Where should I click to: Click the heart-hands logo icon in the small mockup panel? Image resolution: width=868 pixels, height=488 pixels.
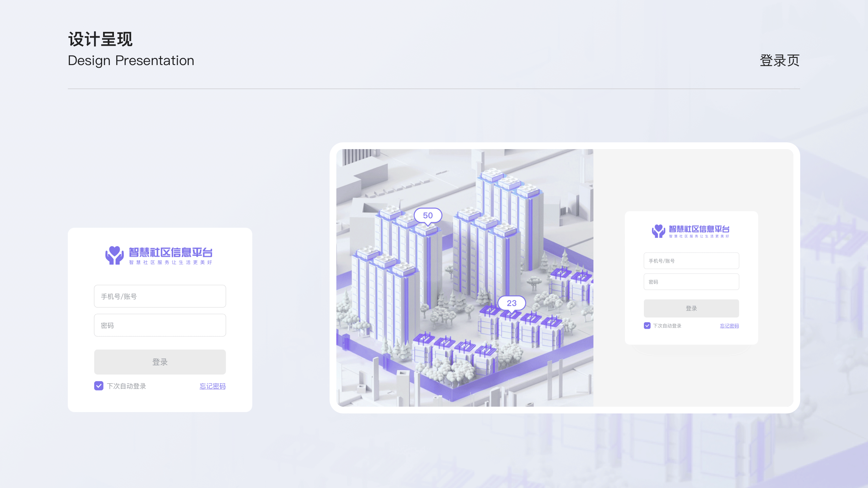pos(658,231)
